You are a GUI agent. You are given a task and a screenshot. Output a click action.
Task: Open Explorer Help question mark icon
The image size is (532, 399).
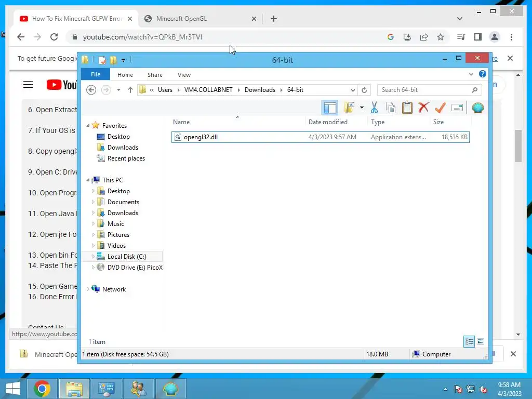pyautogui.click(x=483, y=74)
